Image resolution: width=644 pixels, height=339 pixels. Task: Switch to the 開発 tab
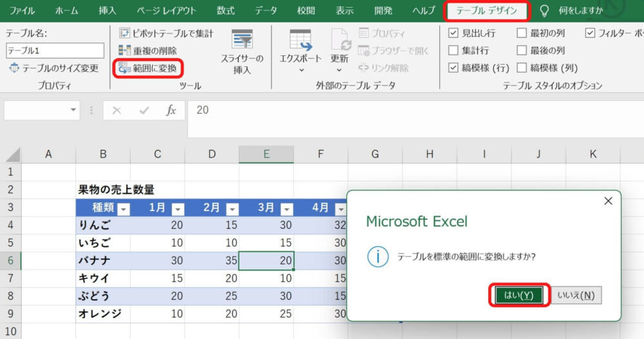383,11
